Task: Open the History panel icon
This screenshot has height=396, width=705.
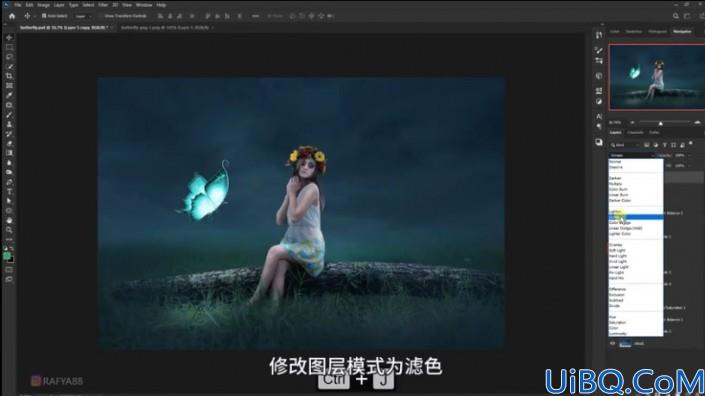Action: [599, 36]
